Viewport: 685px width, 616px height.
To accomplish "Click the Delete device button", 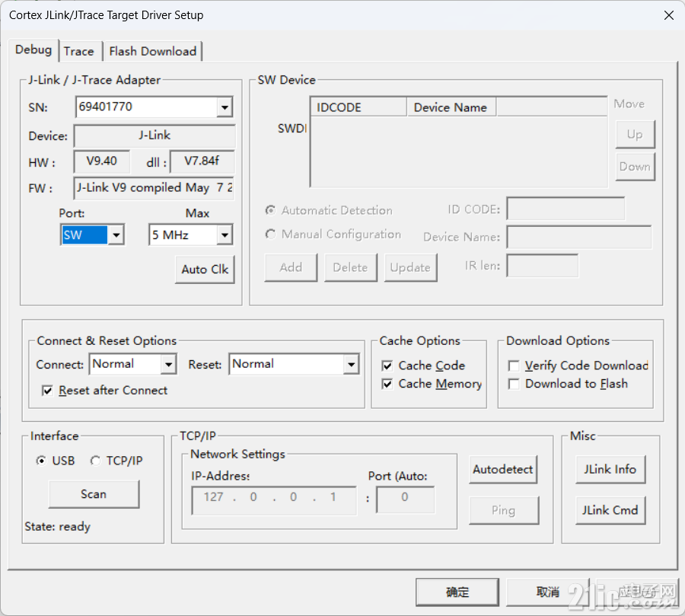I will pyautogui.click(x=350, y=267).
